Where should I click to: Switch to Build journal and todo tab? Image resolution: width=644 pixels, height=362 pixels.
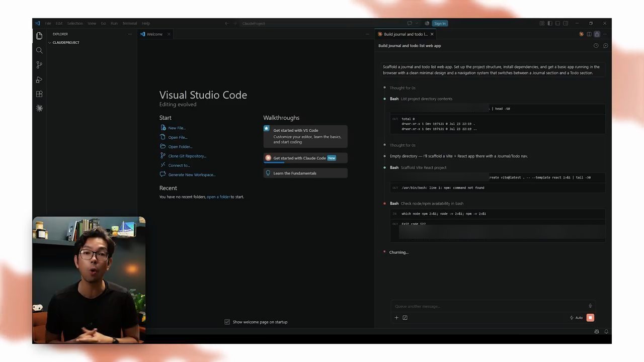point(406,34)
